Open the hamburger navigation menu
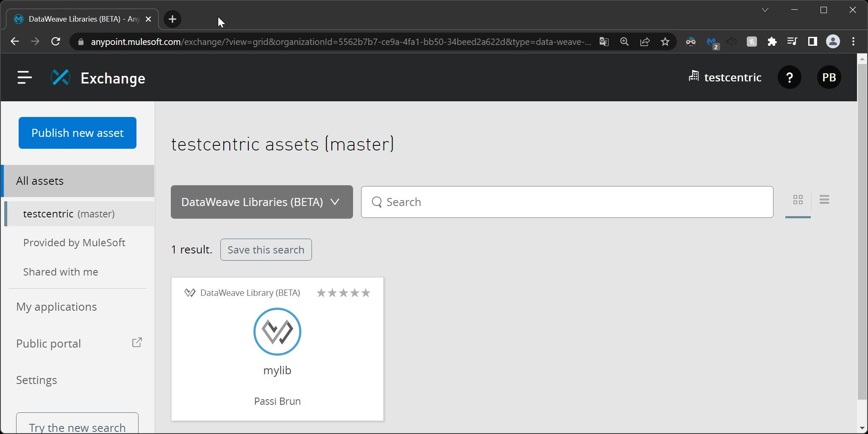868x434 pixels. coord(25,78)
